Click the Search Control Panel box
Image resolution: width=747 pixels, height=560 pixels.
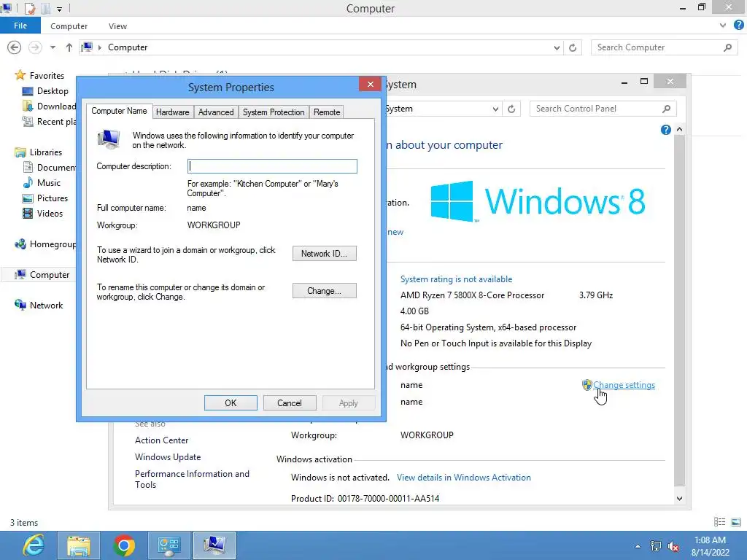tap(603, 109)
